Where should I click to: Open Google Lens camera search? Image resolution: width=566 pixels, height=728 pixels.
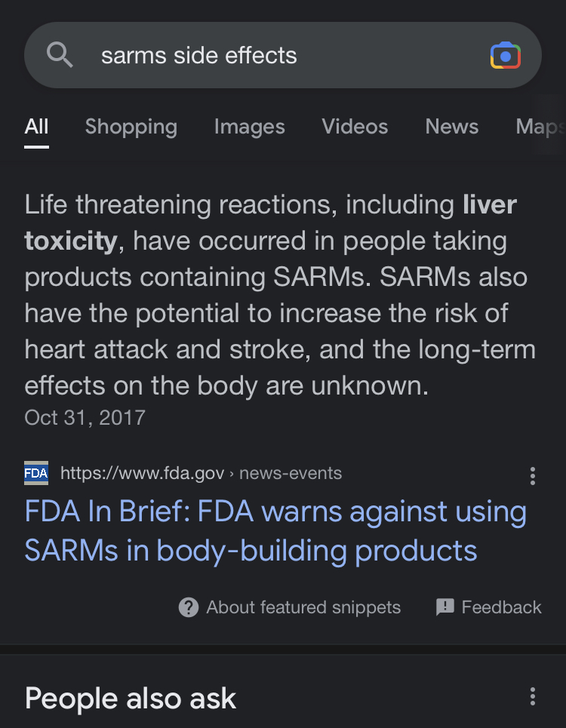point(505,55)
